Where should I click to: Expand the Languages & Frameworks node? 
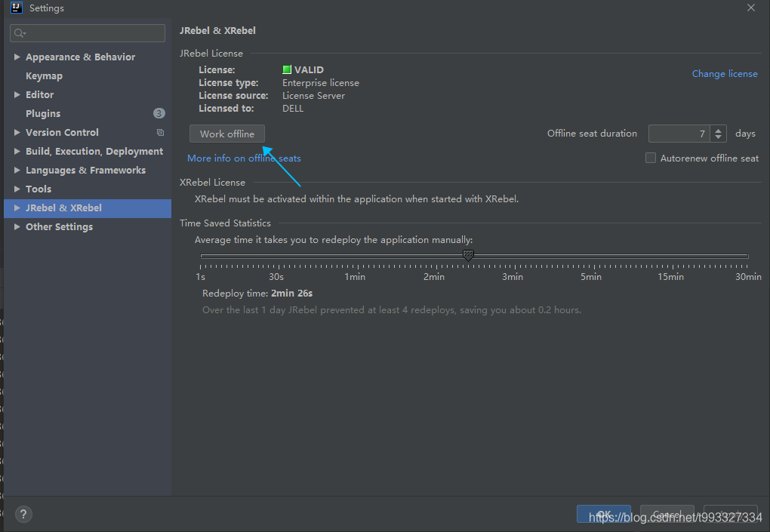(x=17, y=171)
